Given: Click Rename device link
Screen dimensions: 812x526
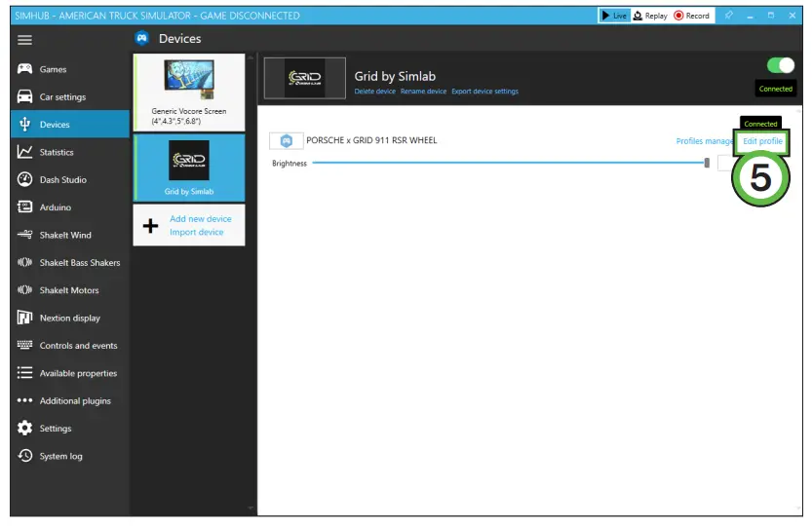Looking at the screenshot, I should 423,92.
